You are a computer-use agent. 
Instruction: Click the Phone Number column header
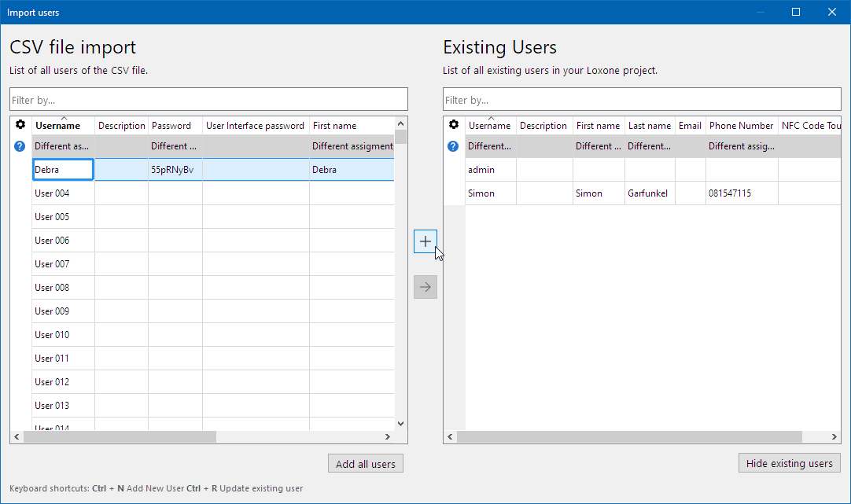pyautogui.click(x=741, y=126)
